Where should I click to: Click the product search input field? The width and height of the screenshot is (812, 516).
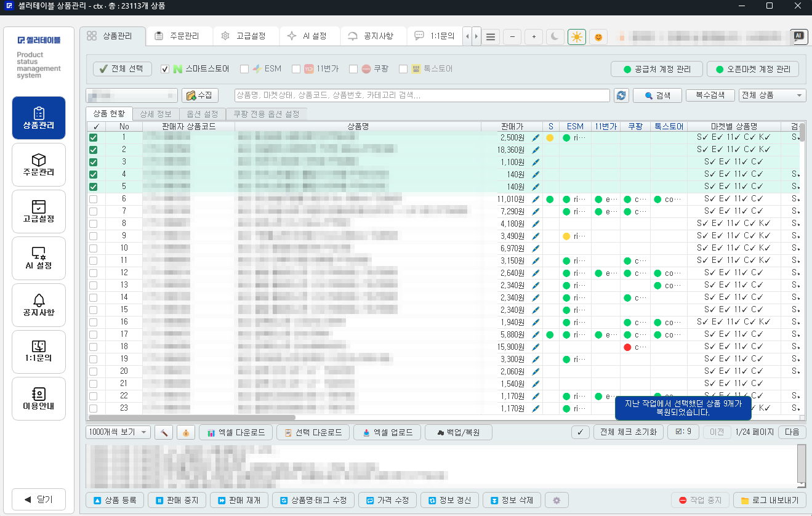pos(422,95)
